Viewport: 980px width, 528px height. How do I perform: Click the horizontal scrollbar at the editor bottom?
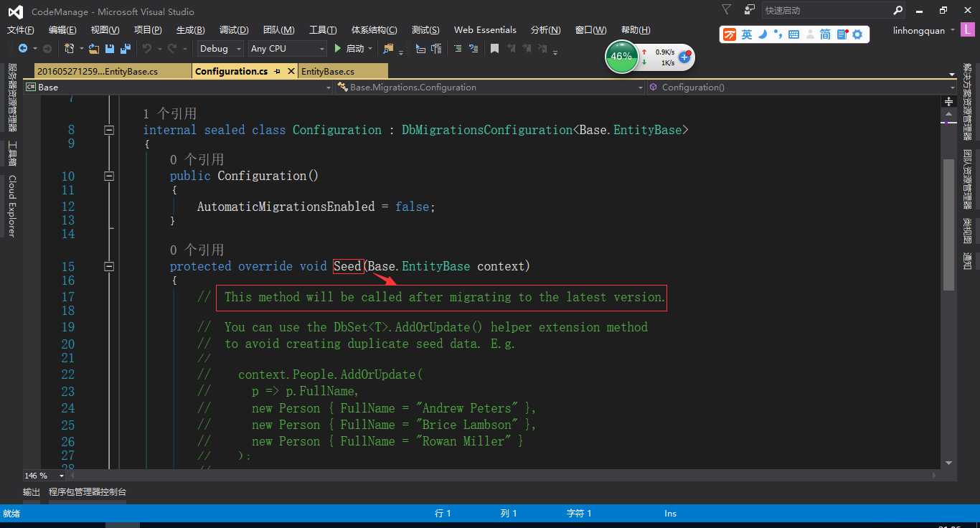pyautogui.click(x=502, y=476)
